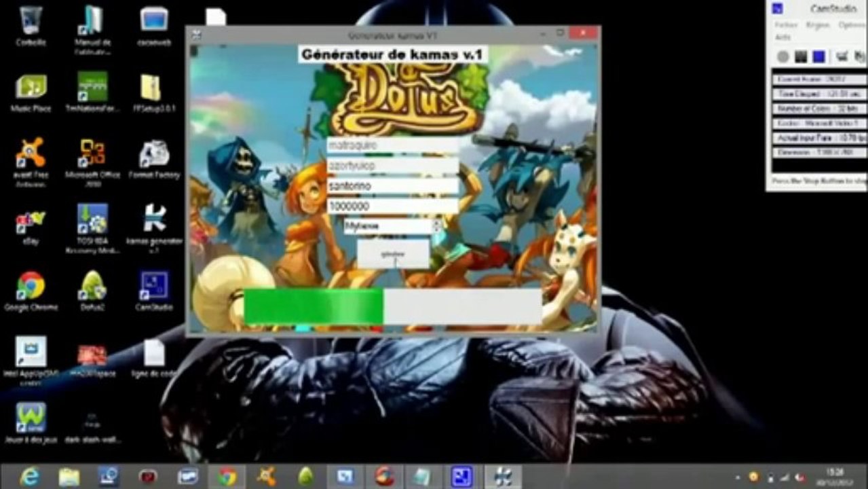Click the CamStudio Record button

click(x=783, y=57)
